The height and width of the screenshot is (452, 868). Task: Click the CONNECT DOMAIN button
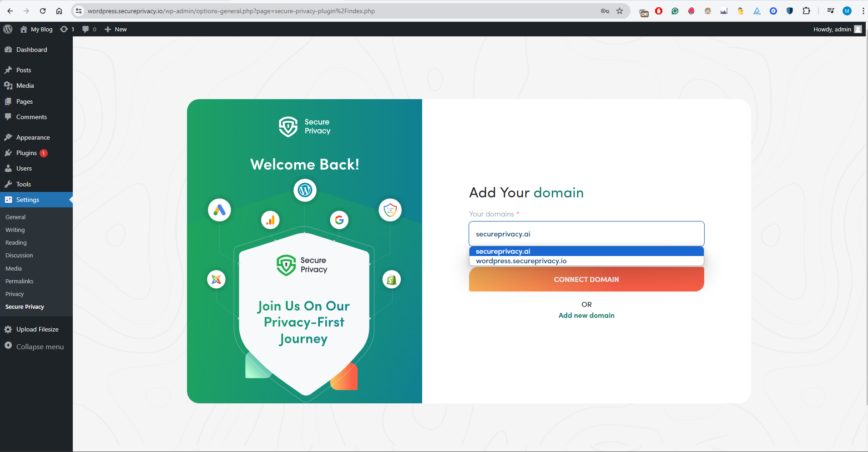586,279
